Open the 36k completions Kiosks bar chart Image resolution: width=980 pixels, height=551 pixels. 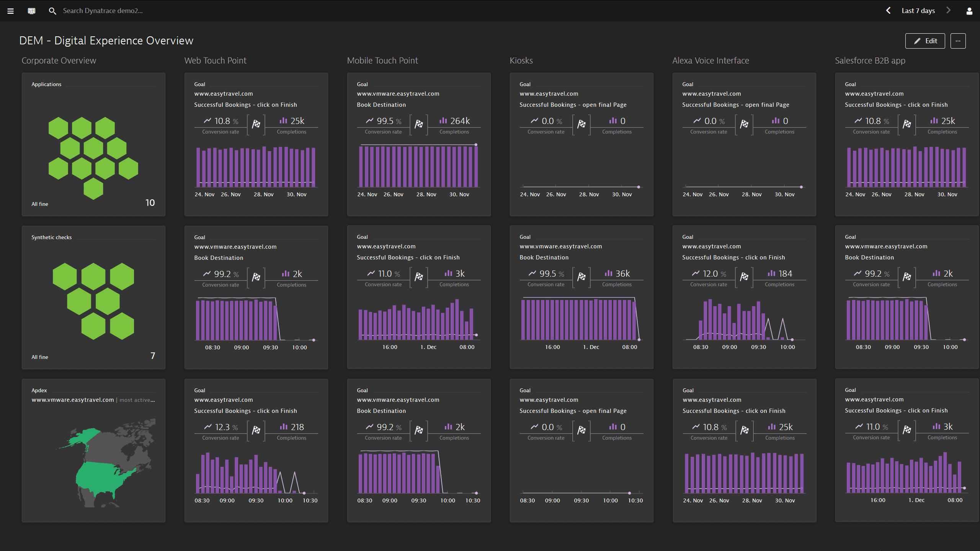tap(581, 318)
